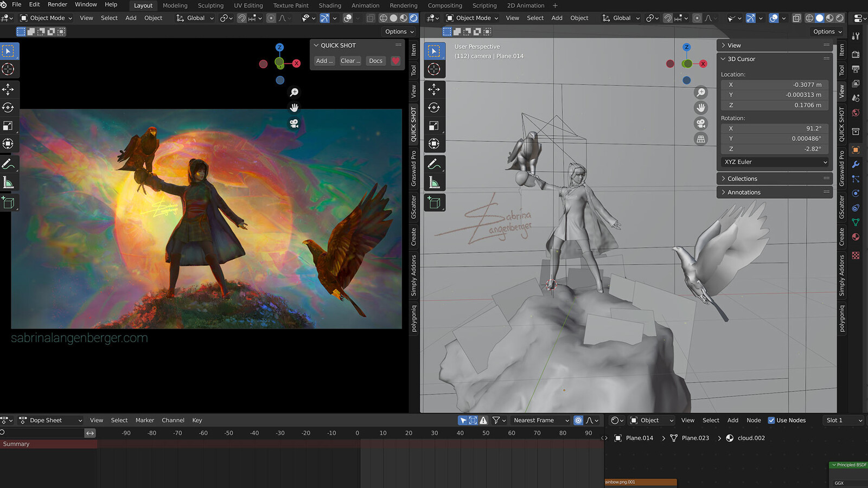
Task: Click the heart icon in Quick Shot panel
Action: pyautogui.click(x=395, y=61)
